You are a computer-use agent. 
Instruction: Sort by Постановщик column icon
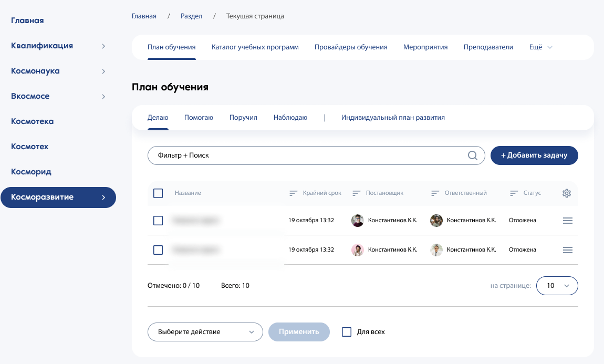(357, 193)
